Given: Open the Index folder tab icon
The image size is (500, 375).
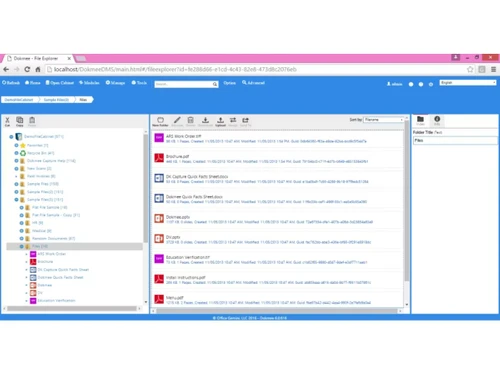Looking at the screenshot, I should point(420,120).
